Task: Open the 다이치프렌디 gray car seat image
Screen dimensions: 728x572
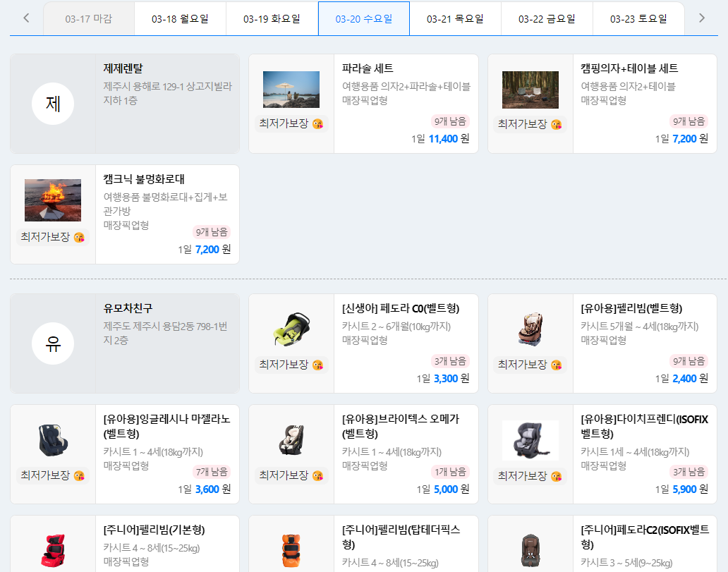Action: [x=530, y=440]
